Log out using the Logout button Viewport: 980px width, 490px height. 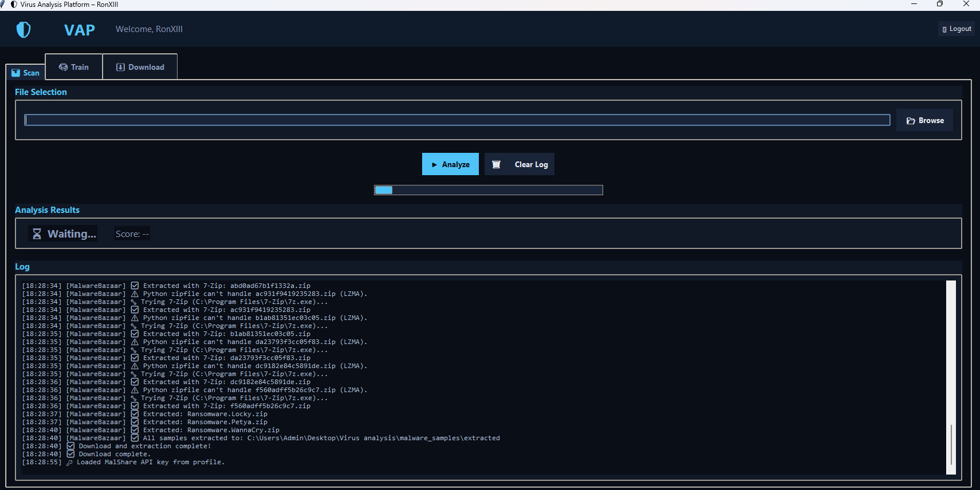tap(957, 29)
